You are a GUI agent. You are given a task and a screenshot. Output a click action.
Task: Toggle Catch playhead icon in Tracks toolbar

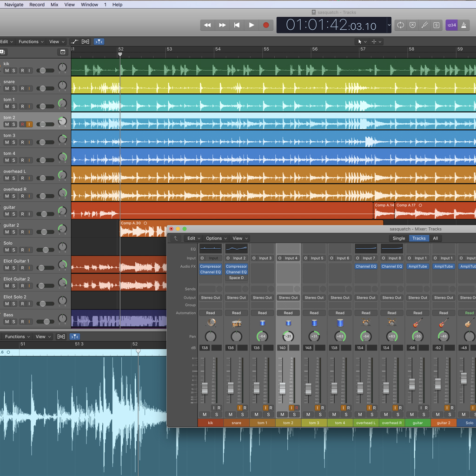click(x=99, y=41)
